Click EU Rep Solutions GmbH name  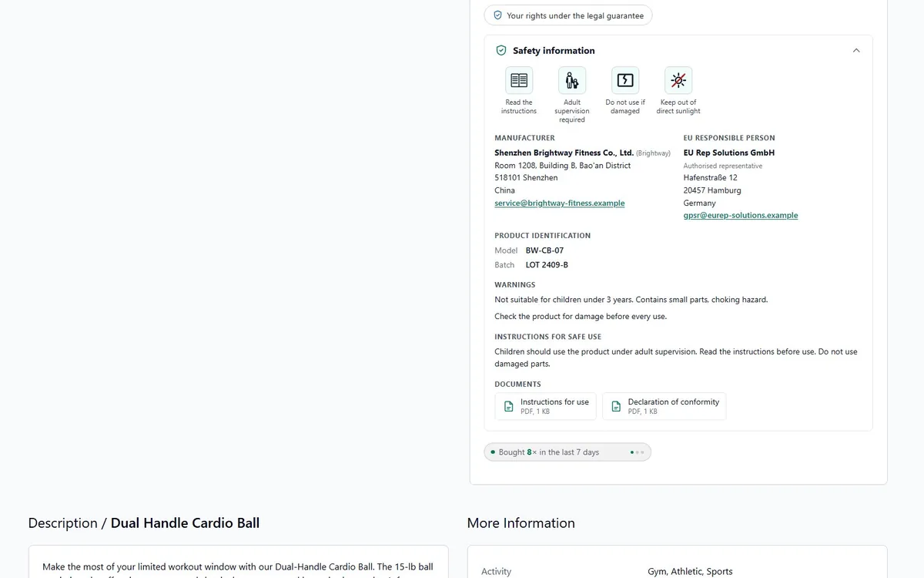coord(729,153)
